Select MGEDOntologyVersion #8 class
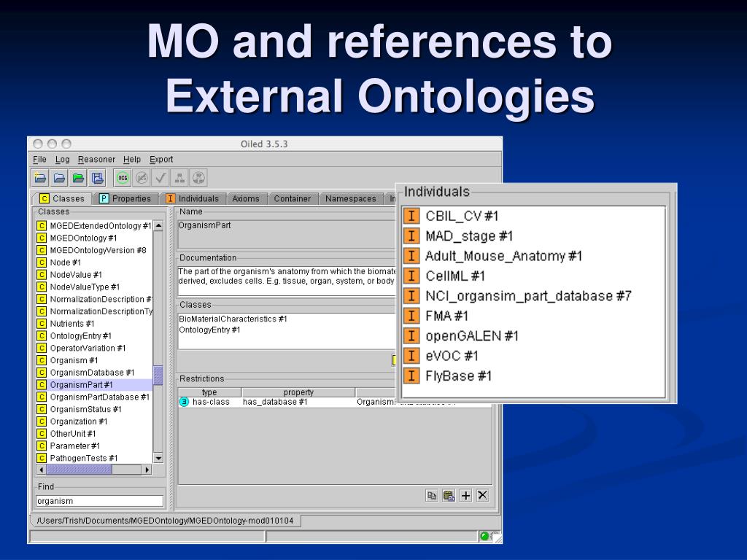This screenshot has height=560, width=747. point(98,251)
